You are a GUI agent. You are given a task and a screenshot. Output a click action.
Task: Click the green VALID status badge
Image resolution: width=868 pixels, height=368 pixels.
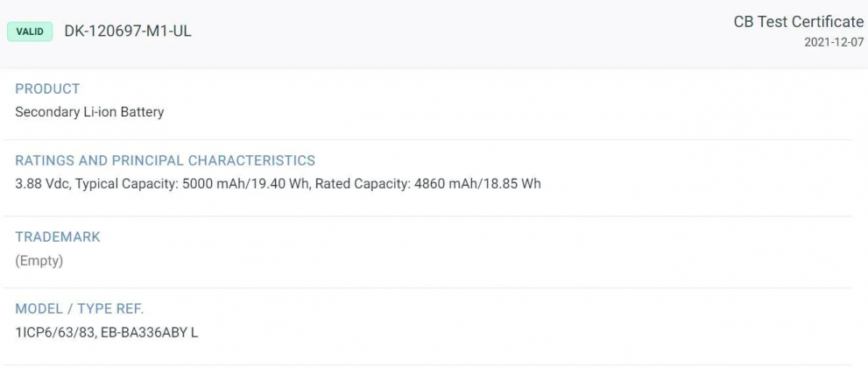tap(30, 32)
